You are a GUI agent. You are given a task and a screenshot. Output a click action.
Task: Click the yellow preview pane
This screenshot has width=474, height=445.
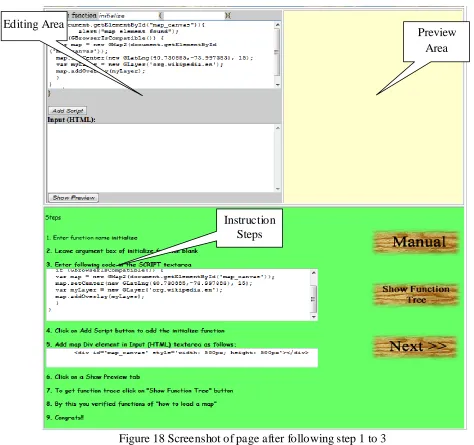373,107
